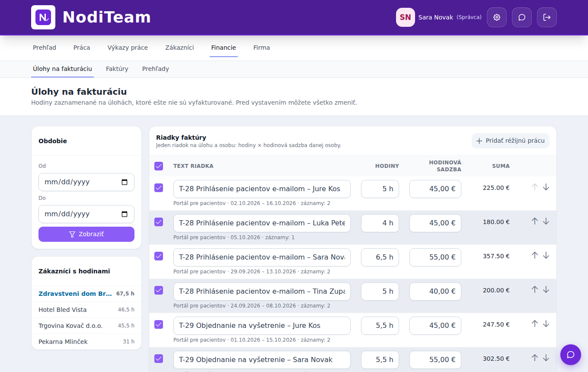Edit row text for T-29 Sara Novak
Screen dimensions: 588x372
[x=262, y=360]
